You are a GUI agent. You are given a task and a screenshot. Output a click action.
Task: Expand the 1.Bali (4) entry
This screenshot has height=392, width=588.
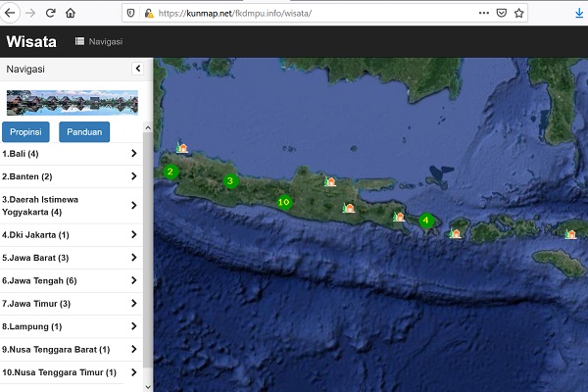tap(71, 154)
